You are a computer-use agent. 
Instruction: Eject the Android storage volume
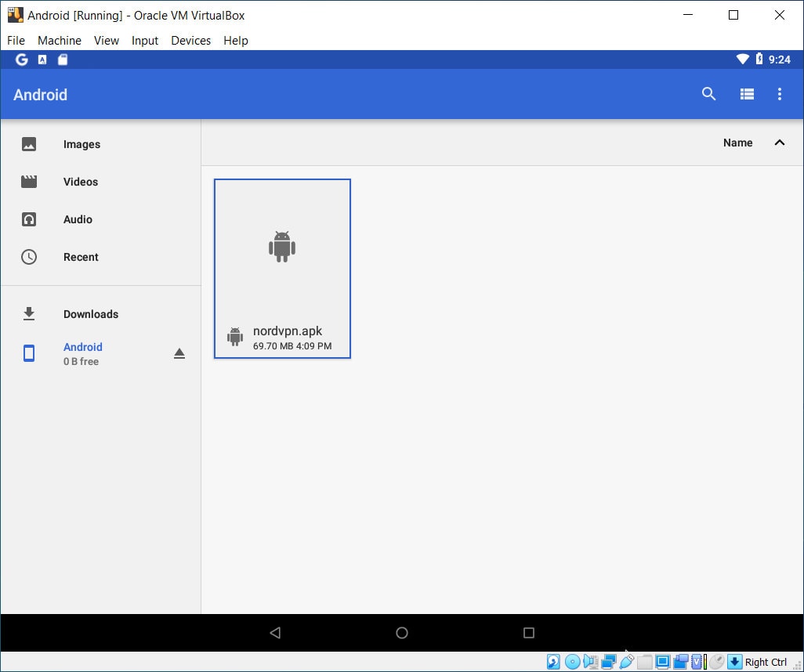(179, 353)
